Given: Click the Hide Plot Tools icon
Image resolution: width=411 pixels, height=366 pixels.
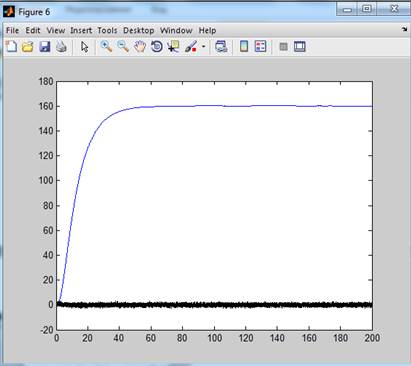Looking at the screenshot, I should pyautogui.click(x=283, y=47).
